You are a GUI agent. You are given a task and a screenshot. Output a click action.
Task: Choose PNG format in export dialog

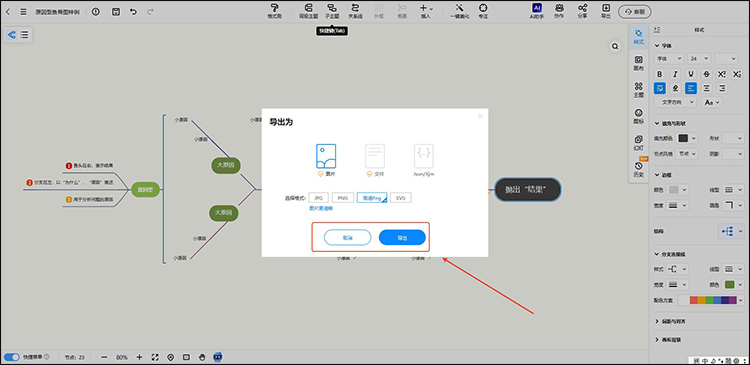(x=342, y=198)
